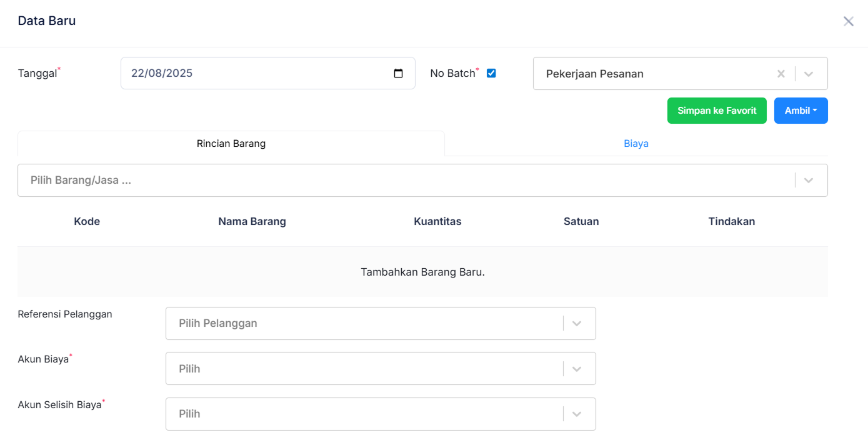Viewport: 868px width, 440px height.
Task: Open the Pilih Pelanggan select box
Action: point(362,323)
